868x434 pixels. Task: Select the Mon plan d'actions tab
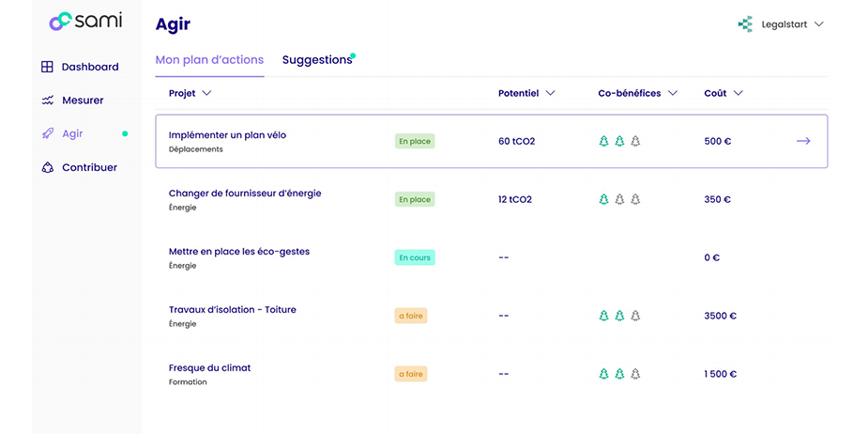click(209, 60)
